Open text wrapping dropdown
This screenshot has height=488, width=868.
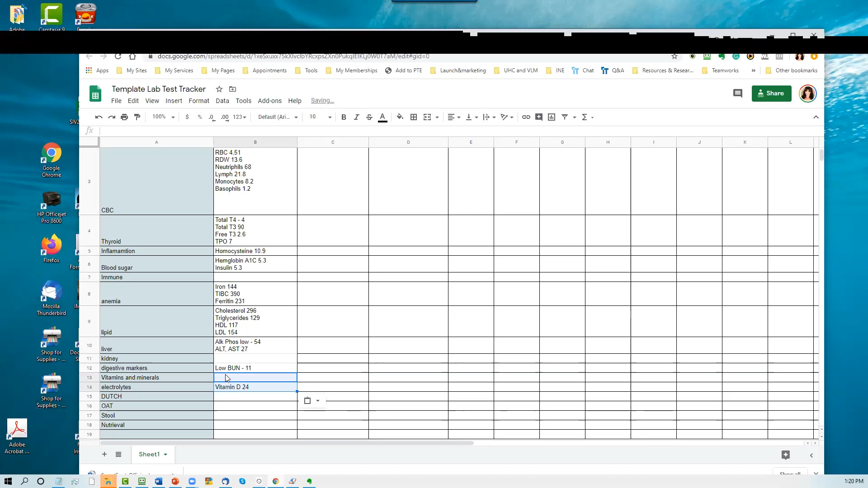click(x=489, y=117)
